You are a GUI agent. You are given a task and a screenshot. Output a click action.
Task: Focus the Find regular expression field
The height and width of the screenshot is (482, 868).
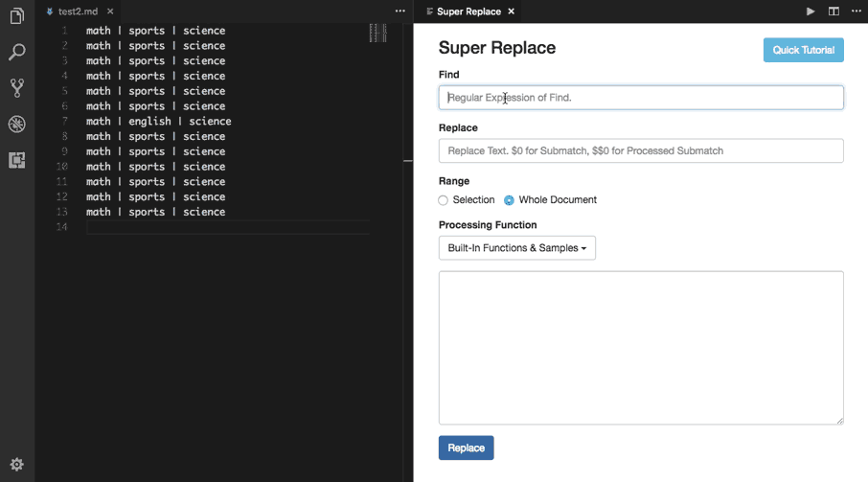coord(641,98)
